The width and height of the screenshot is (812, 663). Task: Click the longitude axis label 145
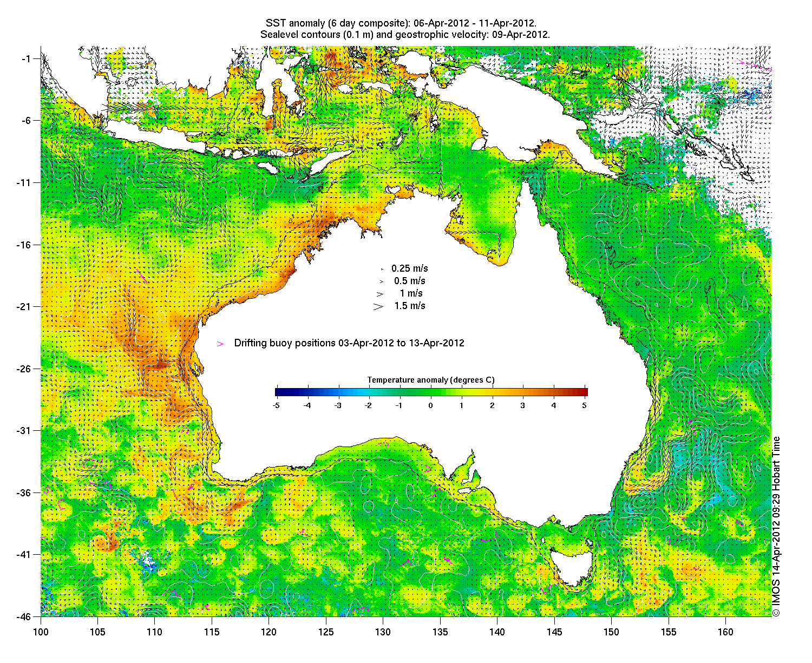click(554, 632)
